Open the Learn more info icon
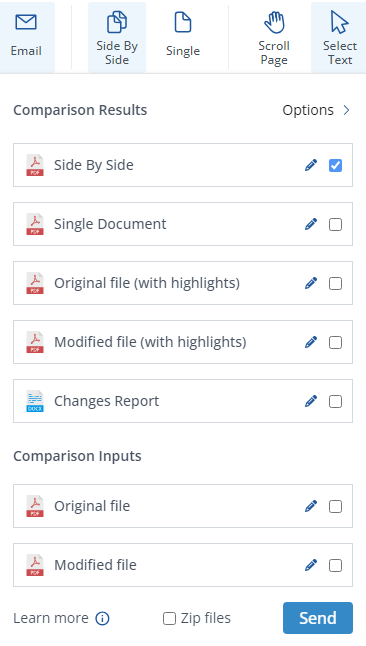This screenshot has width=366, height=646. (102, 618)
